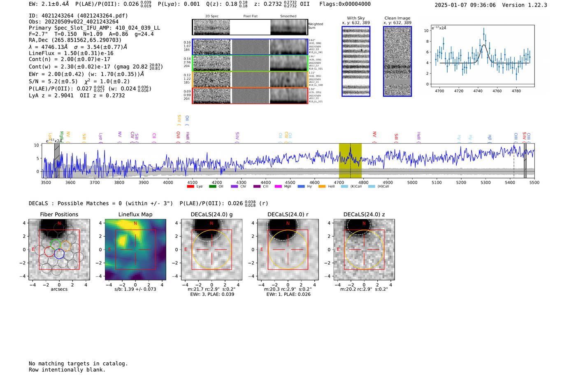This screenshot has height=392, width=576.
Task: Open the Fiber Positions image
Action: (x=59, y=249)
